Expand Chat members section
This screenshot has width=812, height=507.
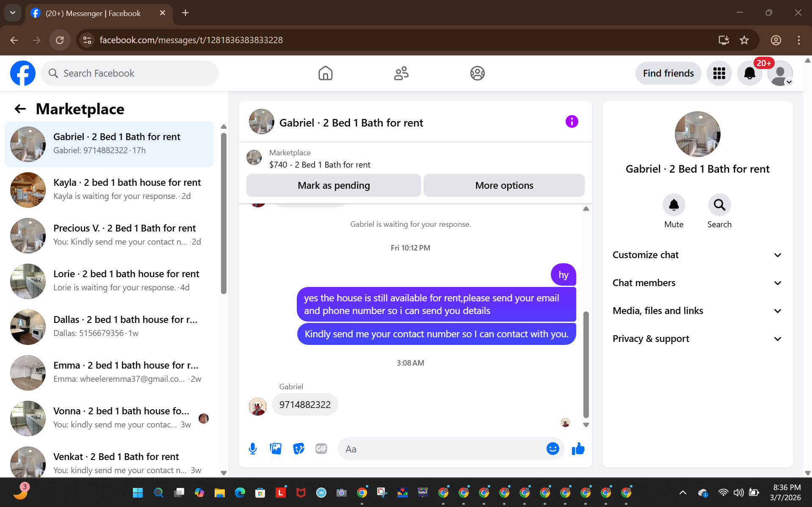click(697, 283)
